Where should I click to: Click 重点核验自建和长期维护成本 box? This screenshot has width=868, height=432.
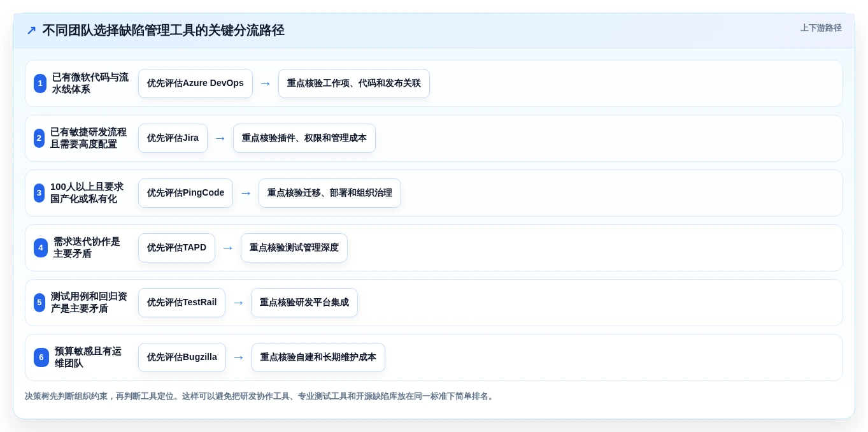[318, 357]
